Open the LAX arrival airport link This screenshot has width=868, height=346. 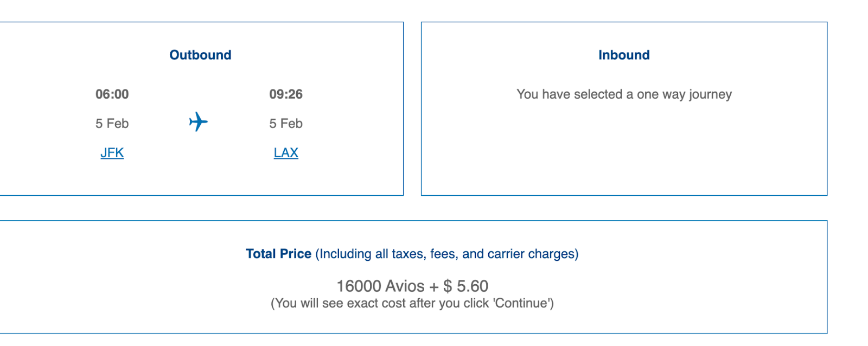[286, 153]
